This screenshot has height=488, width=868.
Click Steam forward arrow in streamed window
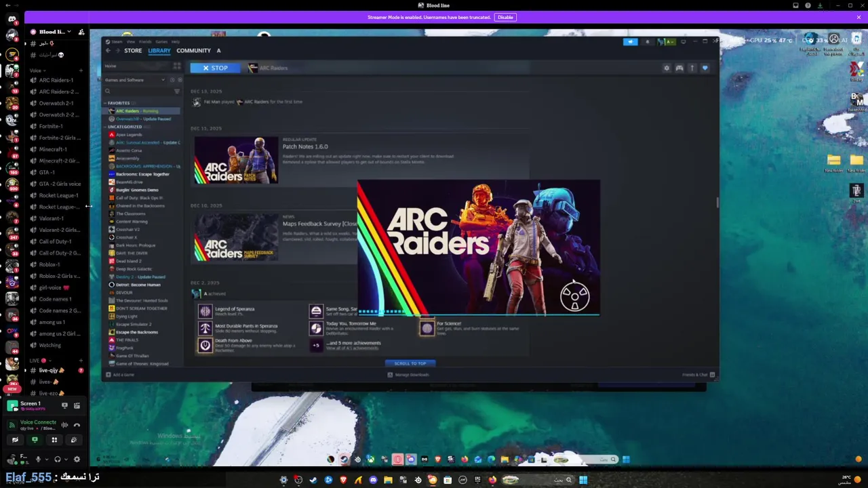coord(117,50)
